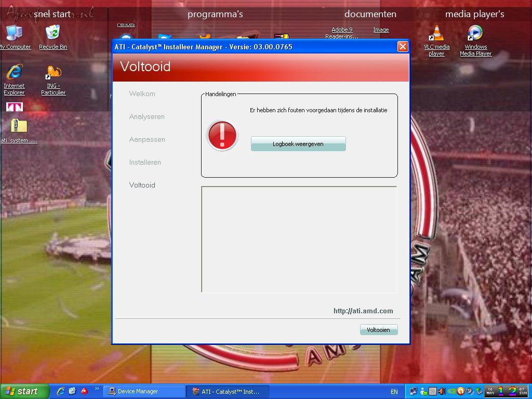Click the NVIDIA tray icon
The height and width of the screenshot is (399, 532).
tap(451, 391)
